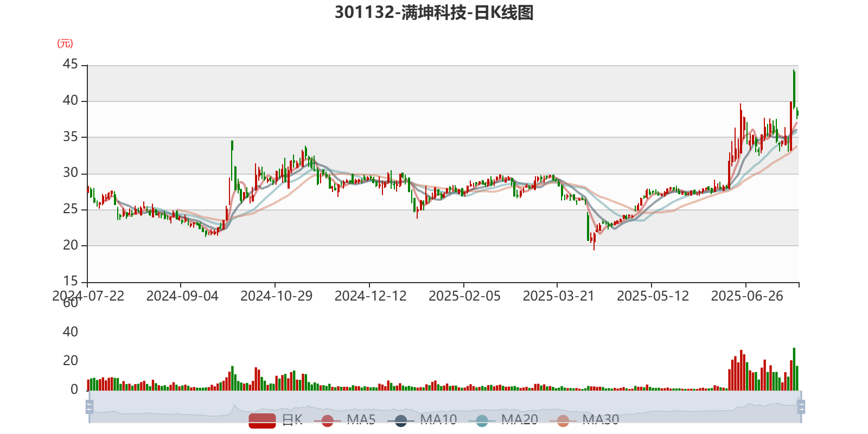Click the 40 price axis label
This screenshot has width=868, height=434.
click(x=70, y=100)
